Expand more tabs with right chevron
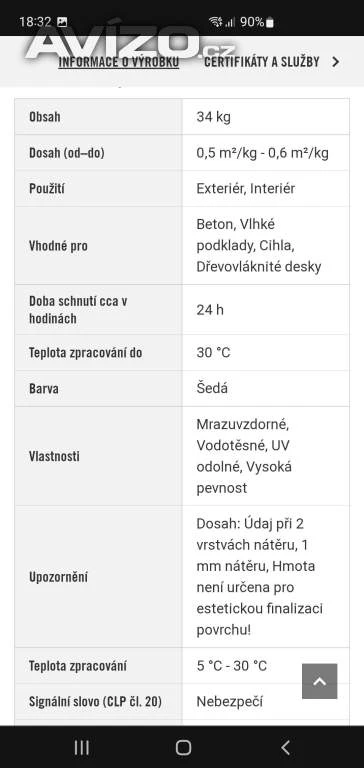Screen dimensions: 364x768 coord(336,62)
